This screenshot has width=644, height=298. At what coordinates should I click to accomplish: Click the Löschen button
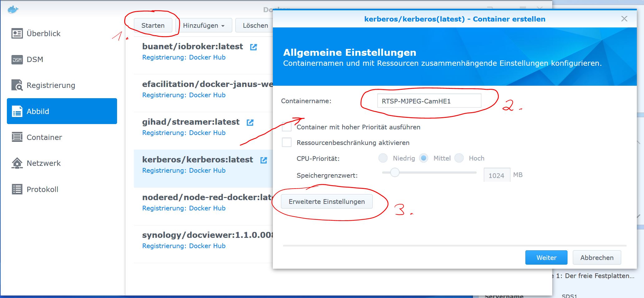pyautogui.click(x=255, y=26)
